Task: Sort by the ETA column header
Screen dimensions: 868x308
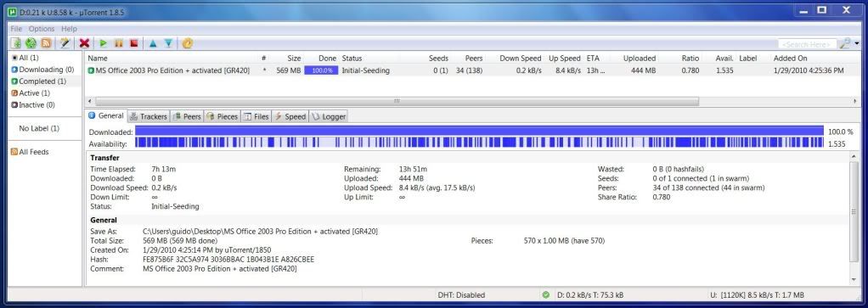Action: pyautogui.click(x=593, y=58)
